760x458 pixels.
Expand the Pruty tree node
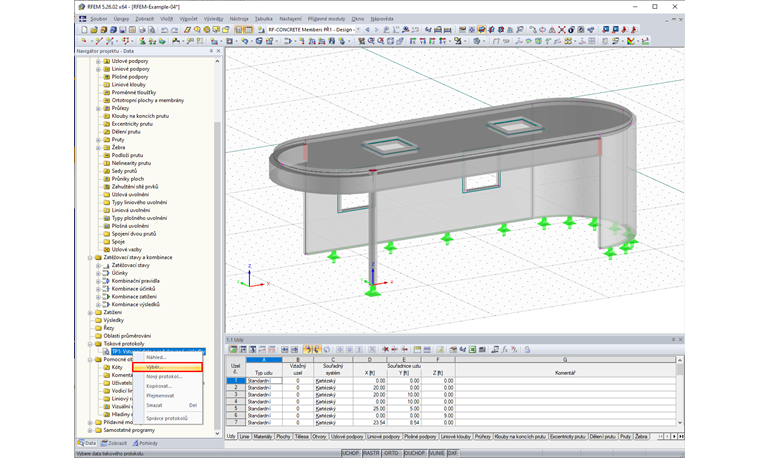tap(99, 139)
